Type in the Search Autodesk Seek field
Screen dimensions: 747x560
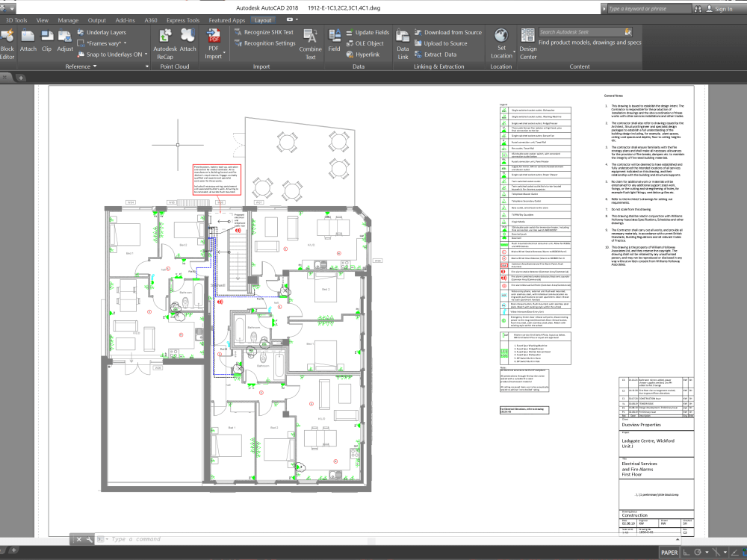pos(584,33)
